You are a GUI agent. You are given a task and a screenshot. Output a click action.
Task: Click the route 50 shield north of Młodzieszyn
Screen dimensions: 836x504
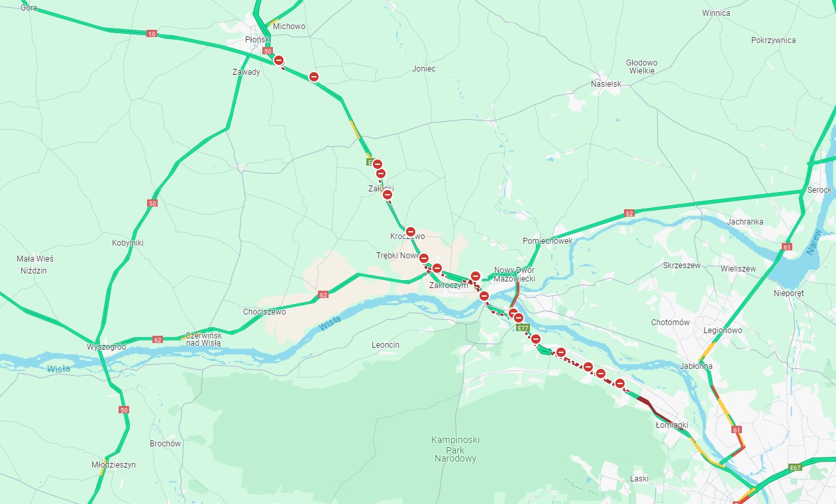(x=124, y=410)
